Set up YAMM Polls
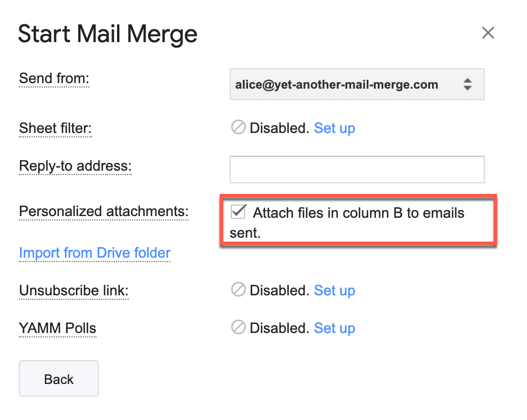The image size is (527, 420). 335,327
